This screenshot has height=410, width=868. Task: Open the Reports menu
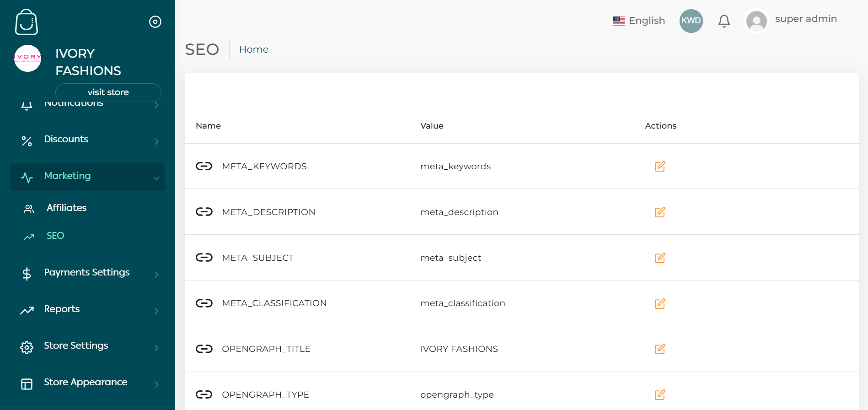coord(87,310)
